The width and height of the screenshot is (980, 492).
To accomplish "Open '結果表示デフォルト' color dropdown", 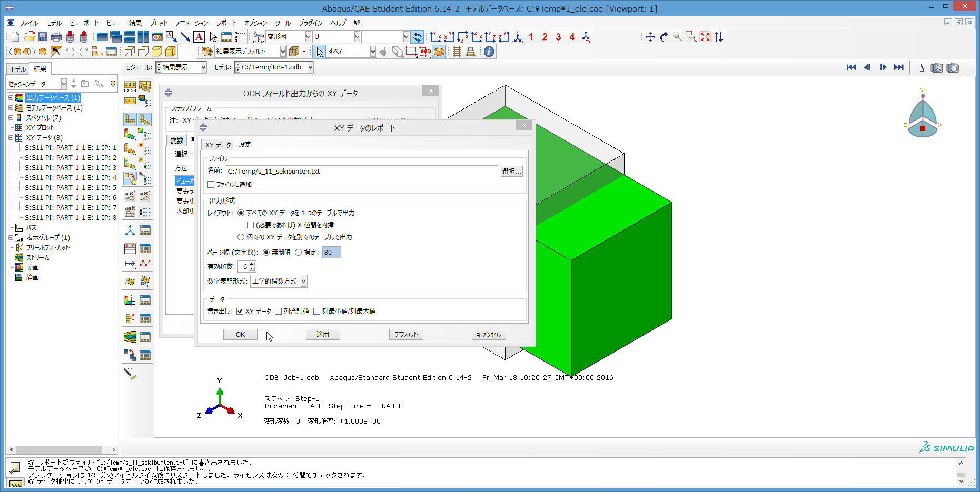I will point(283,52).
